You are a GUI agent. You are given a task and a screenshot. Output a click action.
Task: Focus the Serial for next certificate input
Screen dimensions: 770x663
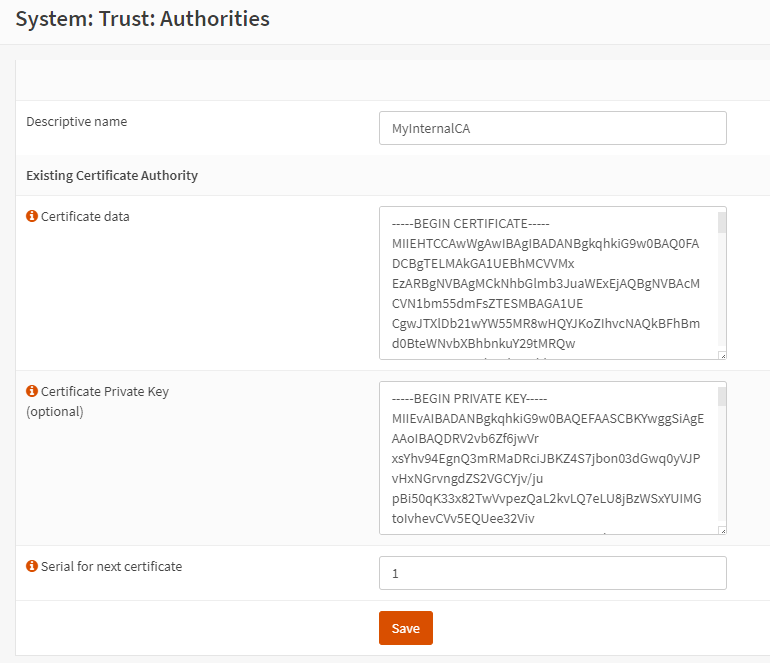point(552,573)
